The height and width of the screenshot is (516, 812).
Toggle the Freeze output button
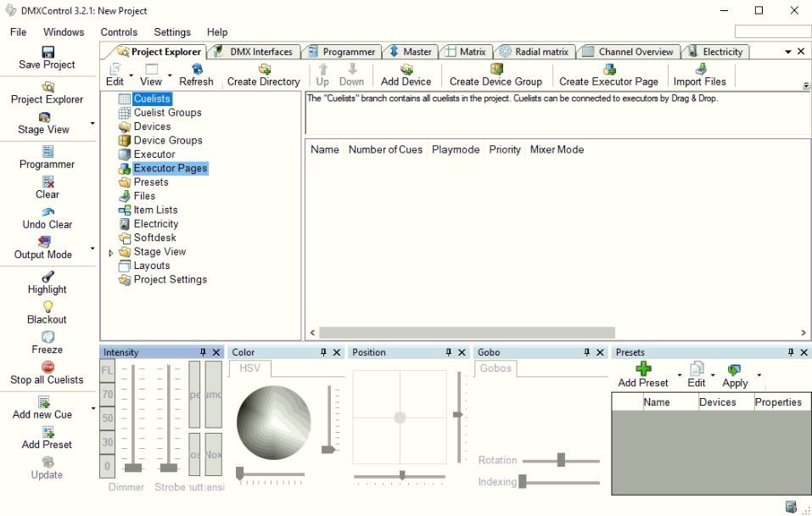[x=48, y=337]
